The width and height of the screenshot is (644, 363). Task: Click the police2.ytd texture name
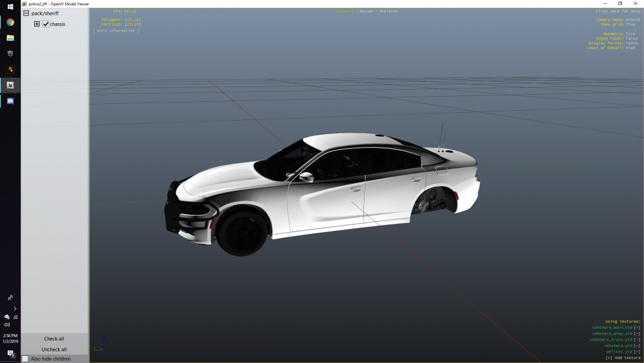(x=619, y=352)
